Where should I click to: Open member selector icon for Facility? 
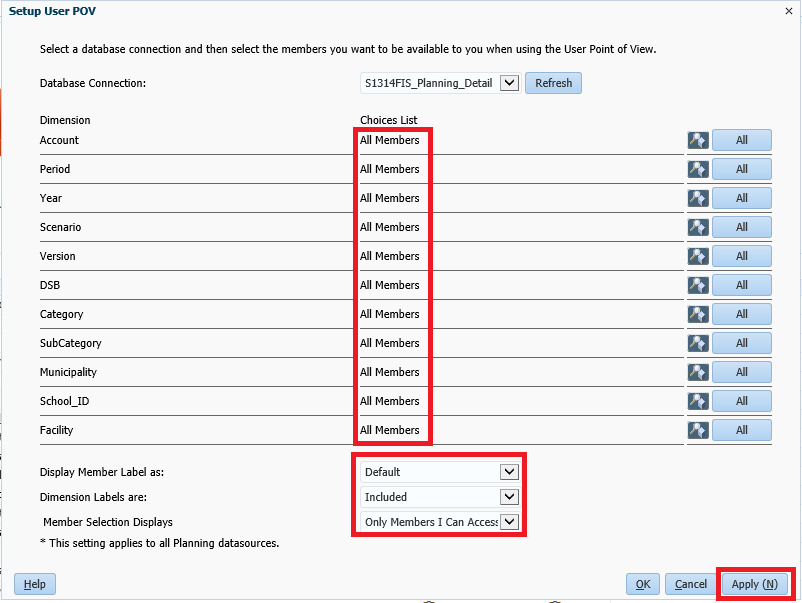[698, 431]
